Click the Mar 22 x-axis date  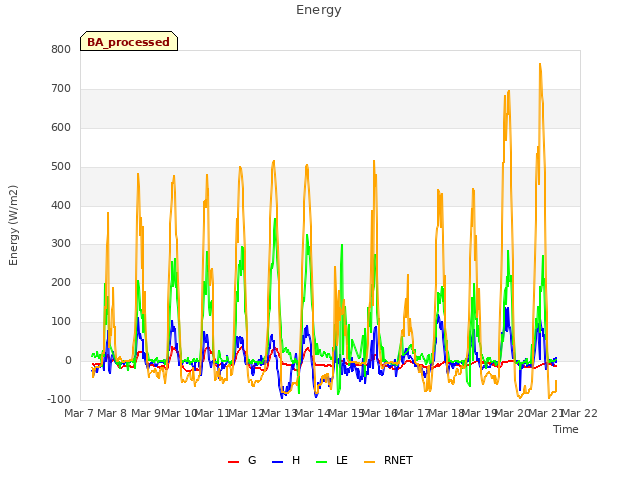(x=580, y=413)
